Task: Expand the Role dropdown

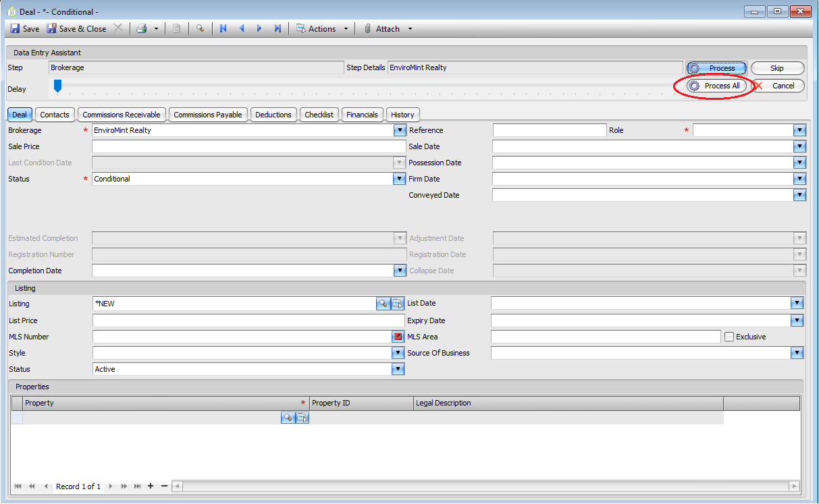Action: pyautogui.click(x=800, y=130)
